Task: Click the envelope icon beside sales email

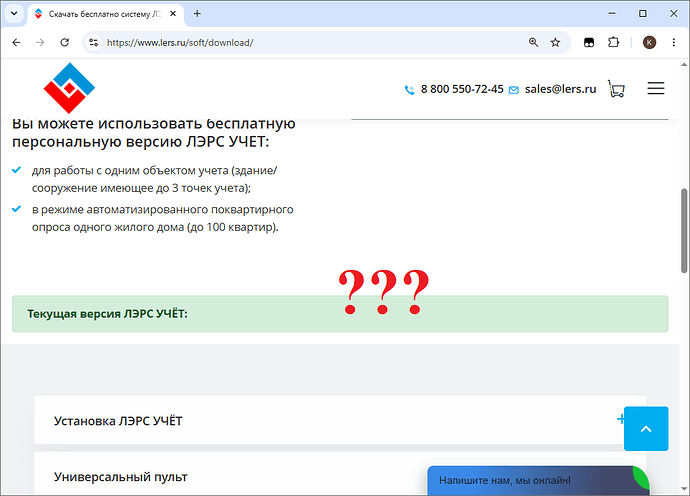Action: tap(514, 90)
